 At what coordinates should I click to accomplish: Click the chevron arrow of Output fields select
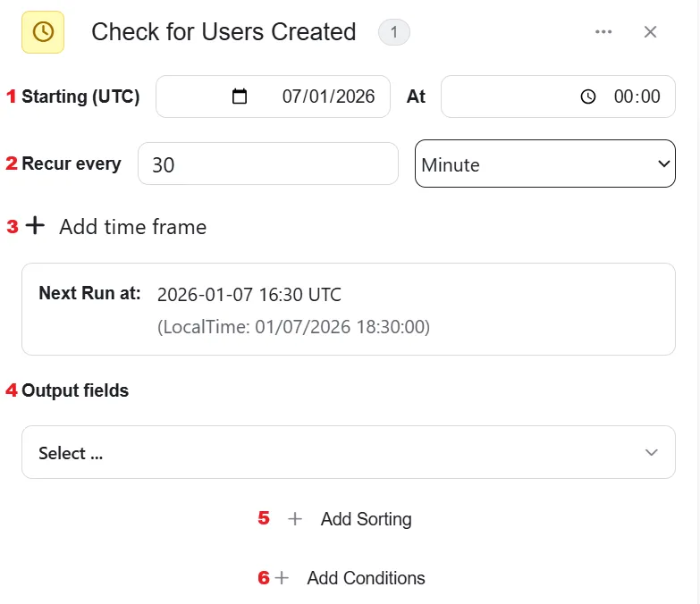tap(652, 453)
